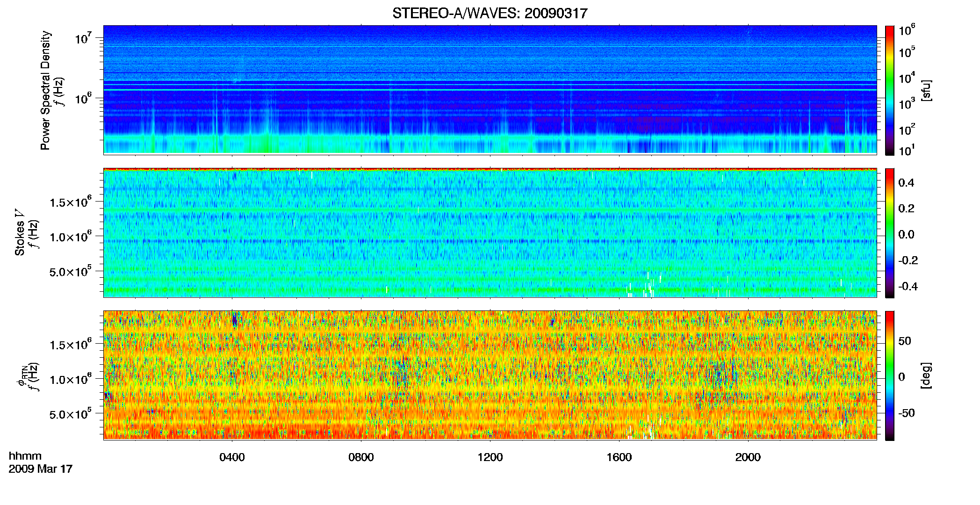Click the [deg] colorbar unit label

[x=926, y=375]
